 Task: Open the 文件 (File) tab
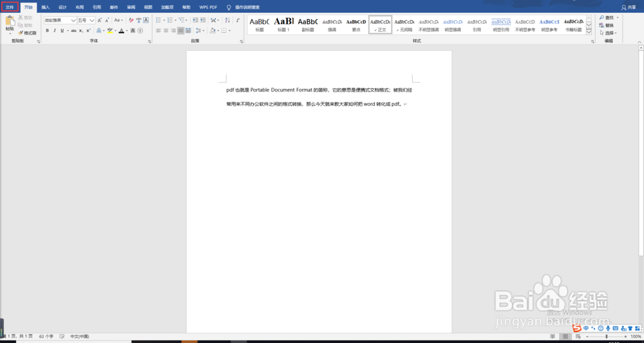tap(10, 7)
